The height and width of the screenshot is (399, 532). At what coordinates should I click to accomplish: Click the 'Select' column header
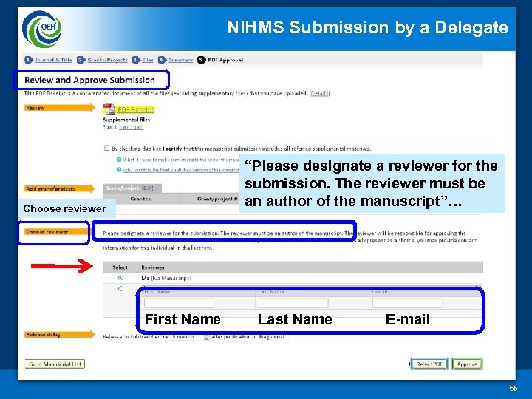[120, 267]
